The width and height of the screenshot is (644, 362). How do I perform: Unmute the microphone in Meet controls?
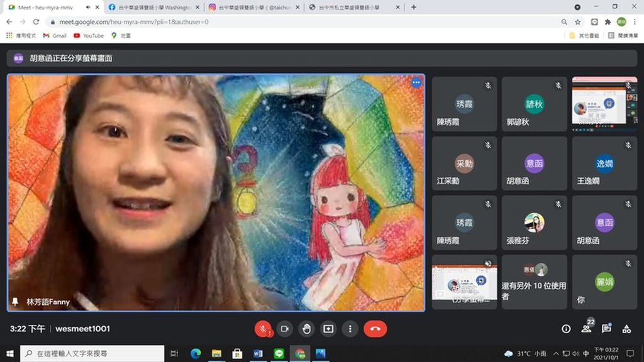click(x=263, y=329)
